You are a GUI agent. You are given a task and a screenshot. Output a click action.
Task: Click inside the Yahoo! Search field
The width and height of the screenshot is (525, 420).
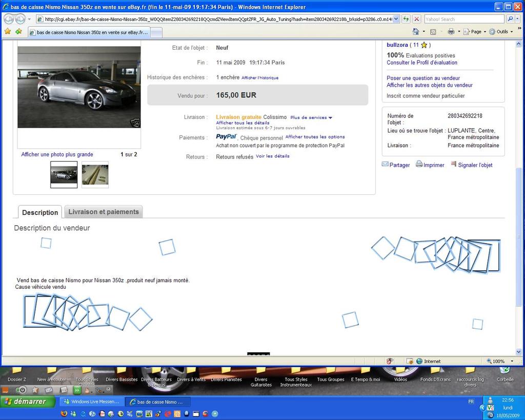463,19
